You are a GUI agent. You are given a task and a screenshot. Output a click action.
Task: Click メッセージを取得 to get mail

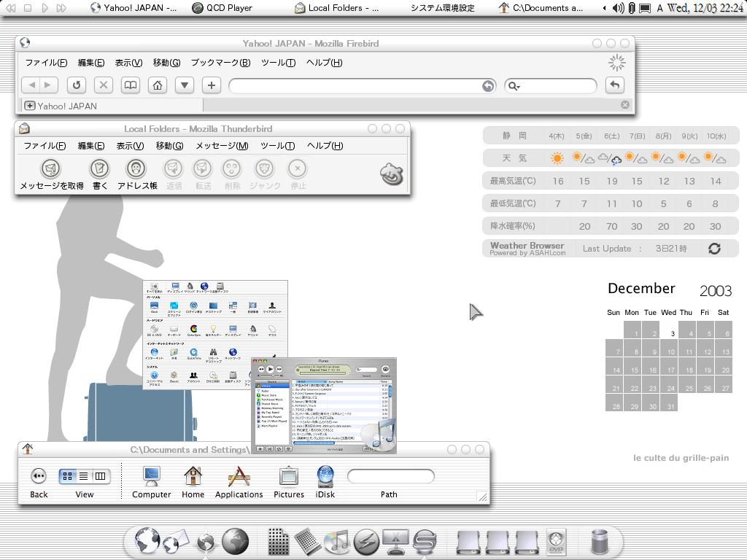[52, 174]
